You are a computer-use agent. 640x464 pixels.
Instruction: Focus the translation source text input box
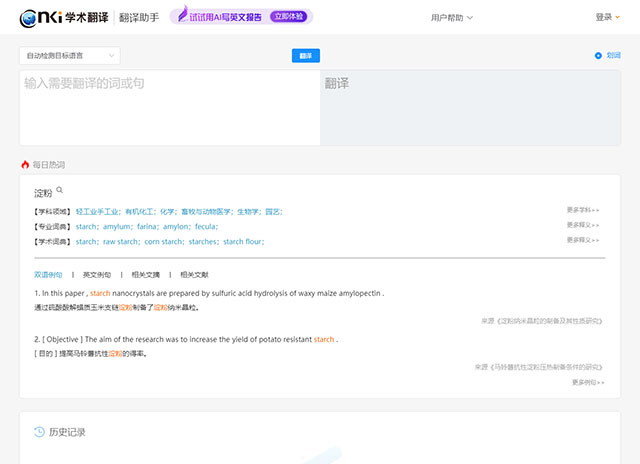tap(169, 108)
